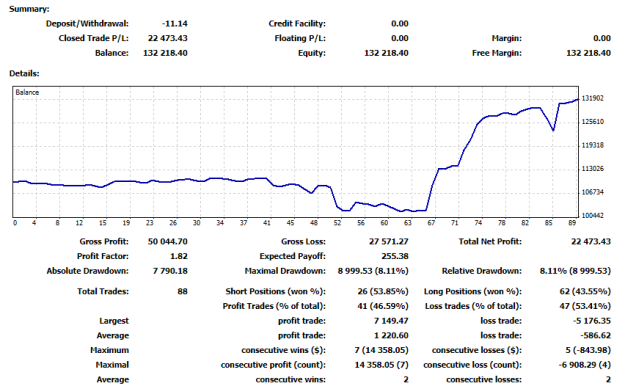Click the Total Trades label
The height and width of the screenshot is (386, 625).
[103, 291]
